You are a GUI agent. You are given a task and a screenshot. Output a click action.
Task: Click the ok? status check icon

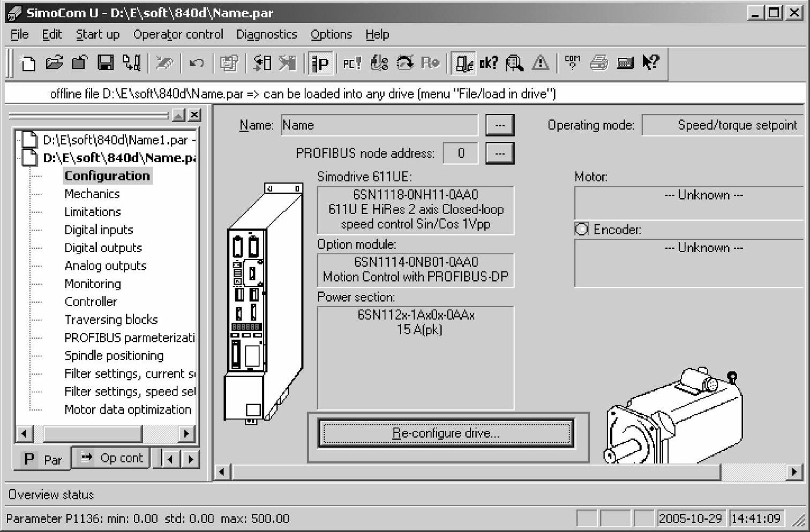(489, 63)
